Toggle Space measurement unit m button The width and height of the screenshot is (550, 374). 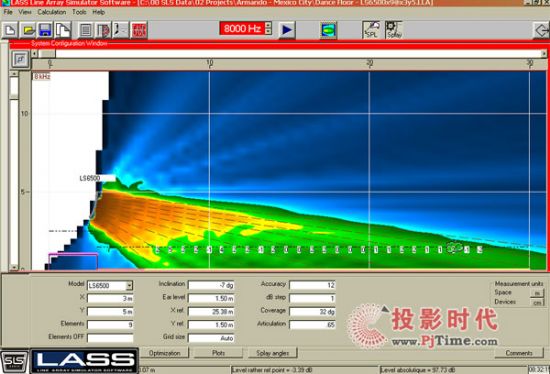pos(537,293)
